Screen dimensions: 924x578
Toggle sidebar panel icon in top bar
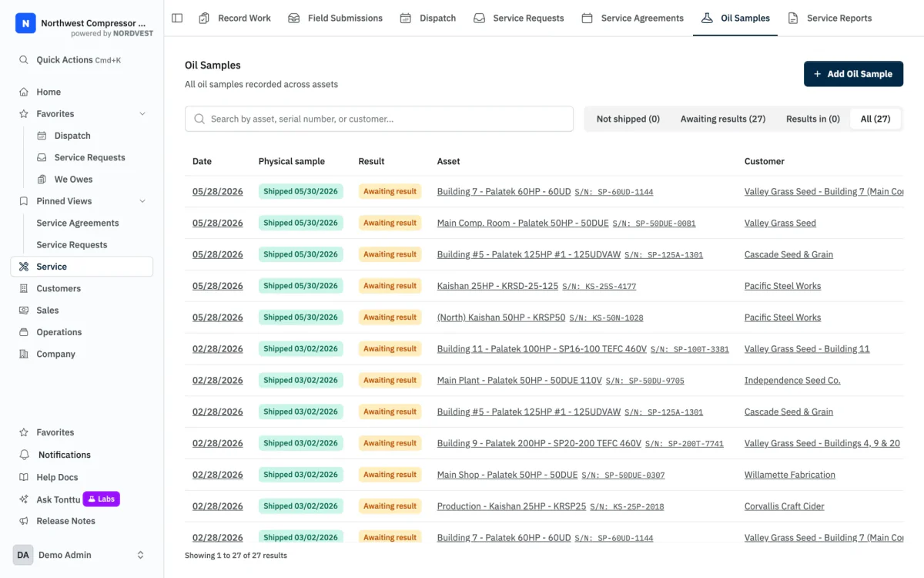[177, 18]
